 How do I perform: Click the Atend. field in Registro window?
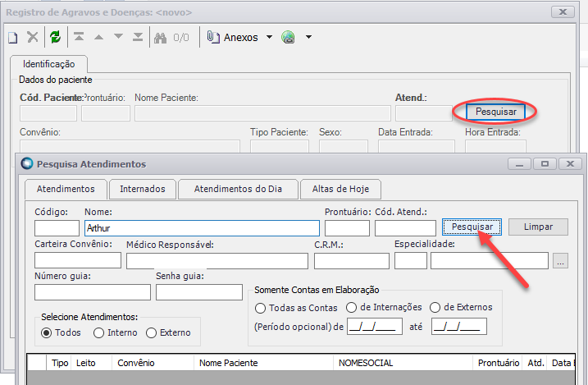pos(424,113)
